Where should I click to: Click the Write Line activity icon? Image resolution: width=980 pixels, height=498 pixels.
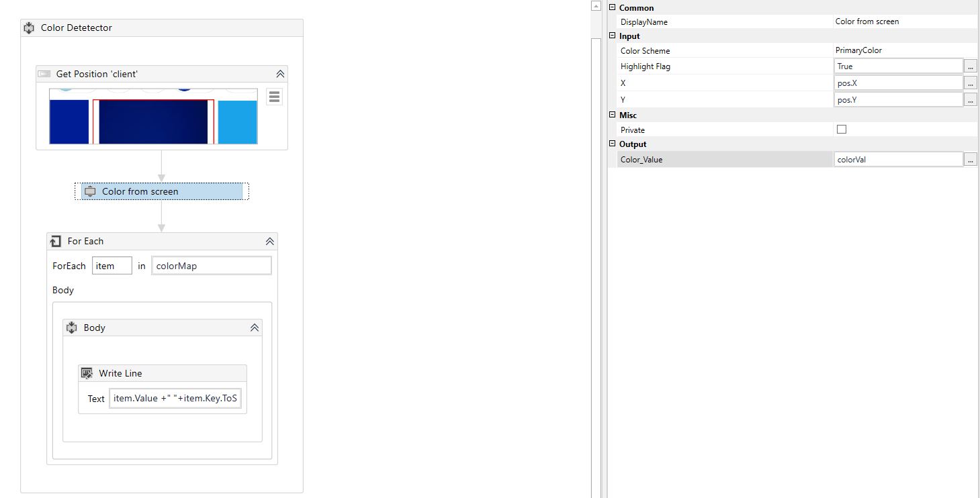87,373
